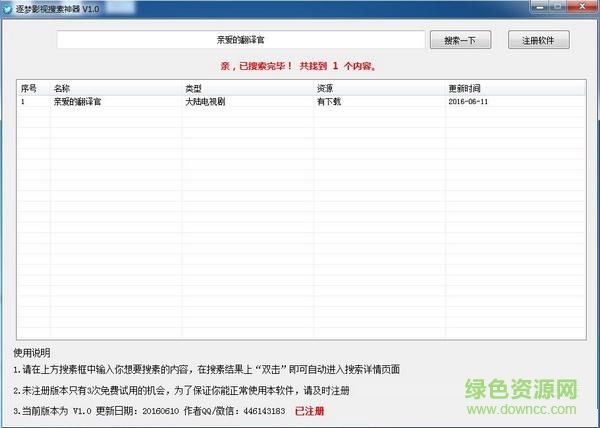Sort by the 类型 column header
600x428 pixels.
pos(248,89)
